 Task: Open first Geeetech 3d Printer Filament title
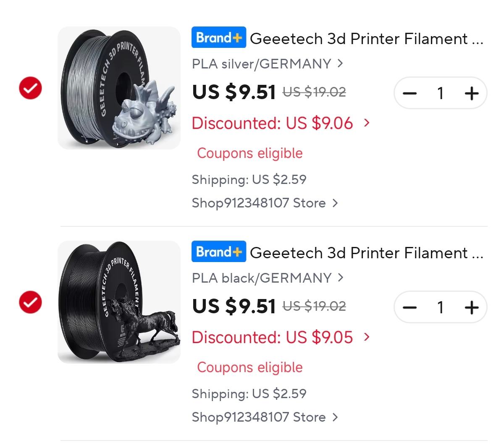(x=367, y=39)
